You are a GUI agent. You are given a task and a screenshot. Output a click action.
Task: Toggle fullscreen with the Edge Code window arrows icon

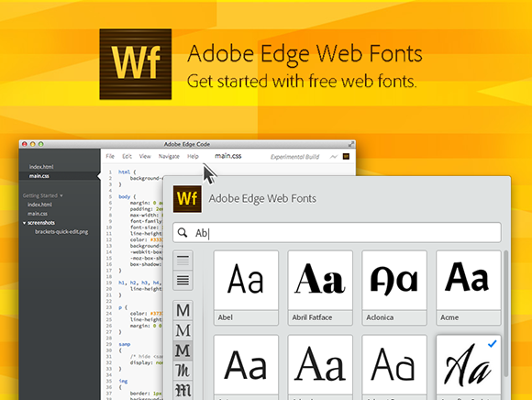click(351, 144)
